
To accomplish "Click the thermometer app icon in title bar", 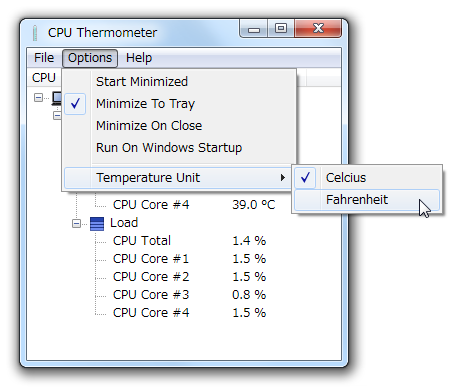I will point(35,33).
